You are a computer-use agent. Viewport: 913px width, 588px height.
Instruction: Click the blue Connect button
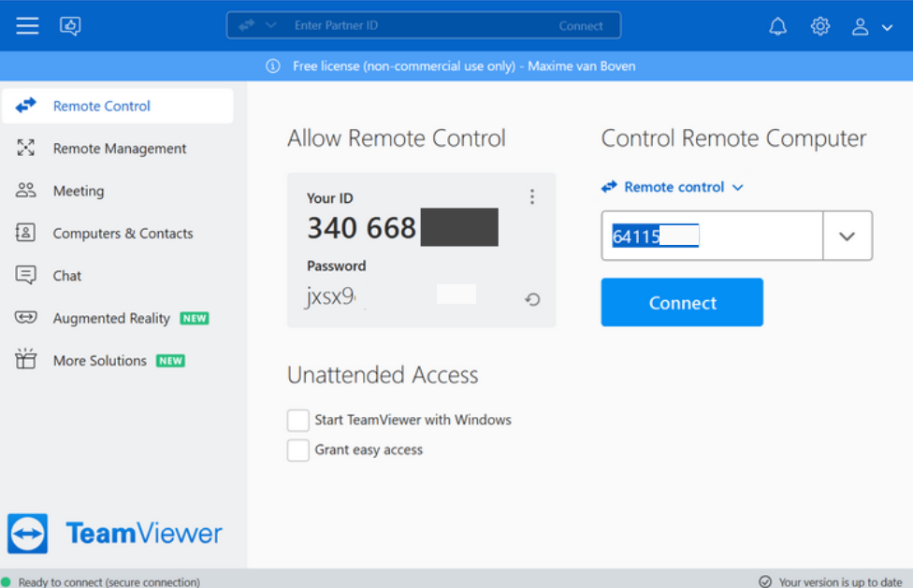coord(682,303)
